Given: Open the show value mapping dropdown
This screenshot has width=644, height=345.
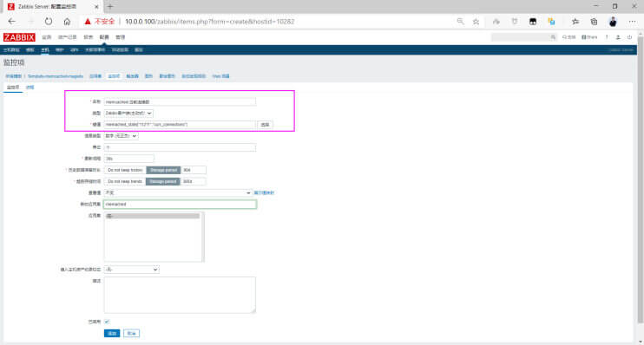Looking at the screenshot, I should 178,192.
